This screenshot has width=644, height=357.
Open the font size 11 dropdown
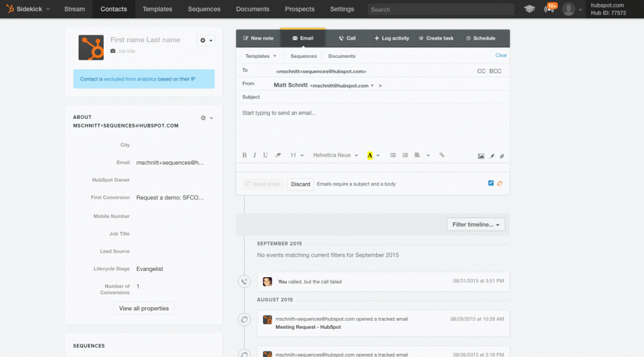(x=297, y=155)
